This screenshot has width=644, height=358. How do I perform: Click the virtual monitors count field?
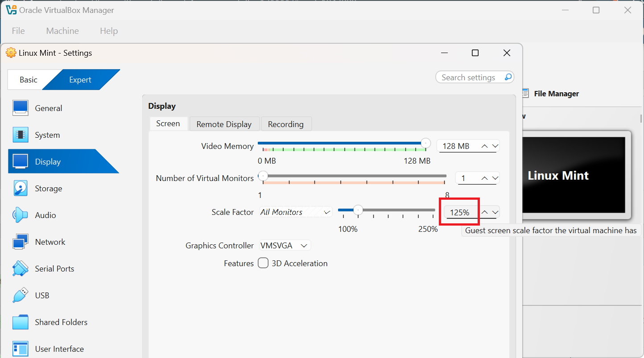[x=466, y=178]
